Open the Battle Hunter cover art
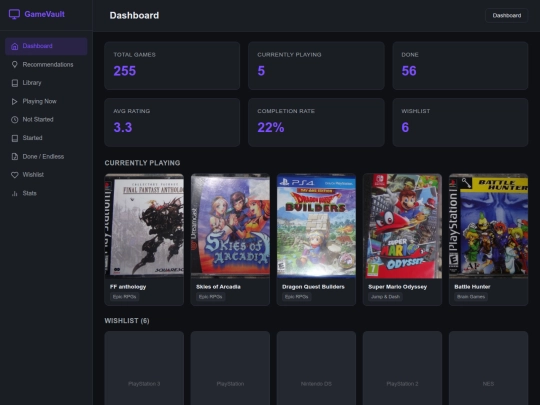540x405 pixels. point(489,226)
